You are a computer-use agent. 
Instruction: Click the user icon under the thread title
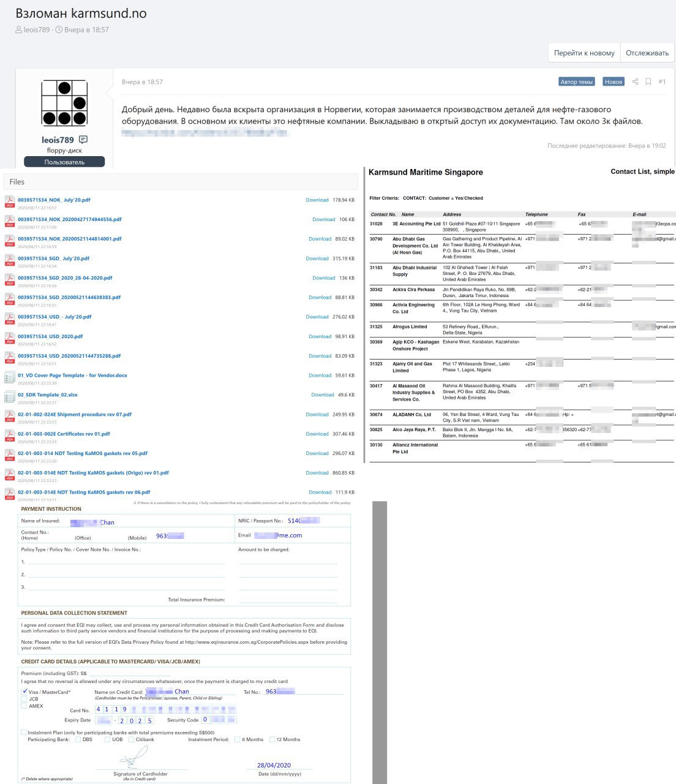[x=18, y=29]
